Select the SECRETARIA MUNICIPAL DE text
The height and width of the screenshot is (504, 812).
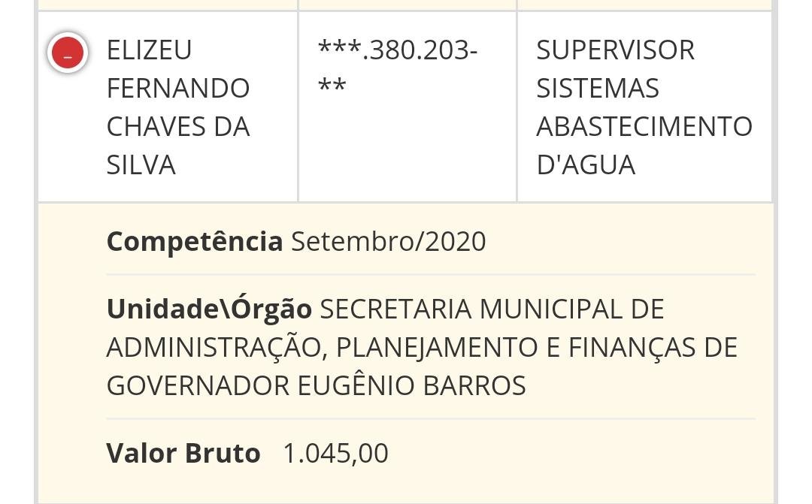492,309
